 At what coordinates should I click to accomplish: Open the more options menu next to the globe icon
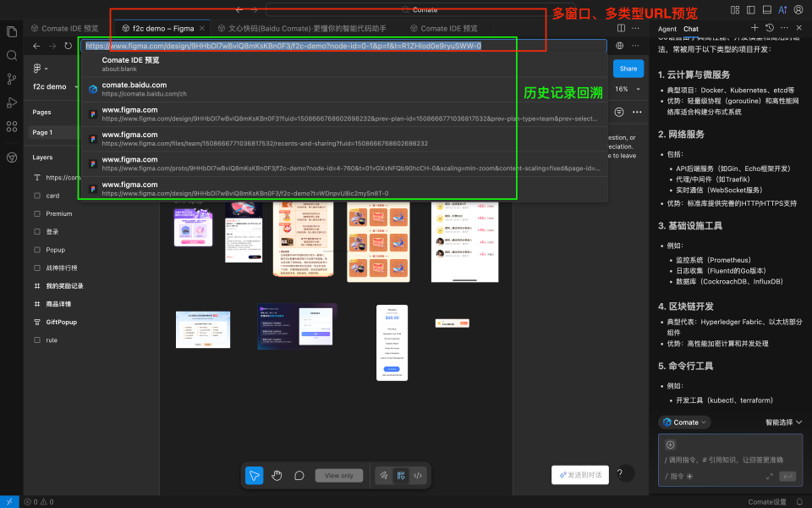click(x=635, y=46)
